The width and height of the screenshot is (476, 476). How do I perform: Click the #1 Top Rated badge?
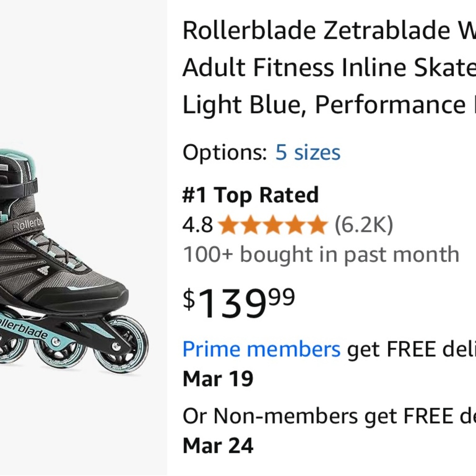251,194
